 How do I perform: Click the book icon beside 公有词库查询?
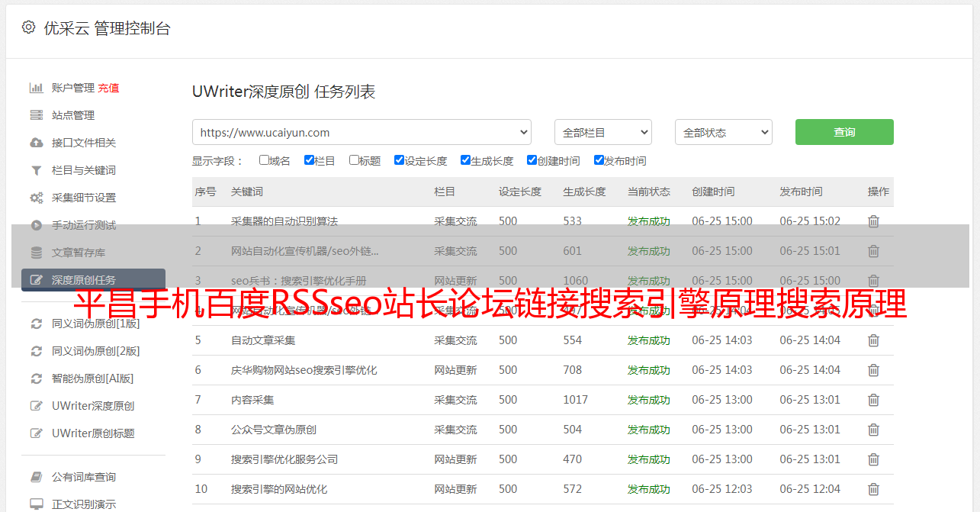pos(36,477)
